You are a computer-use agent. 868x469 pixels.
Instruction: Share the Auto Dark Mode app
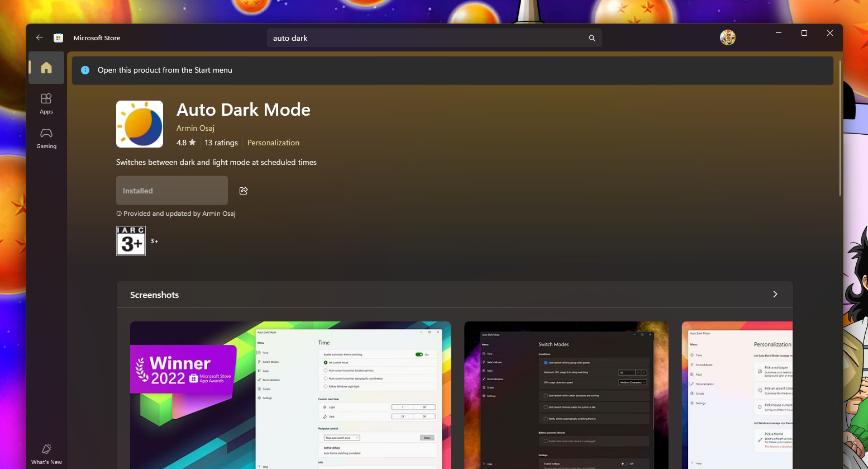(244, 191)
